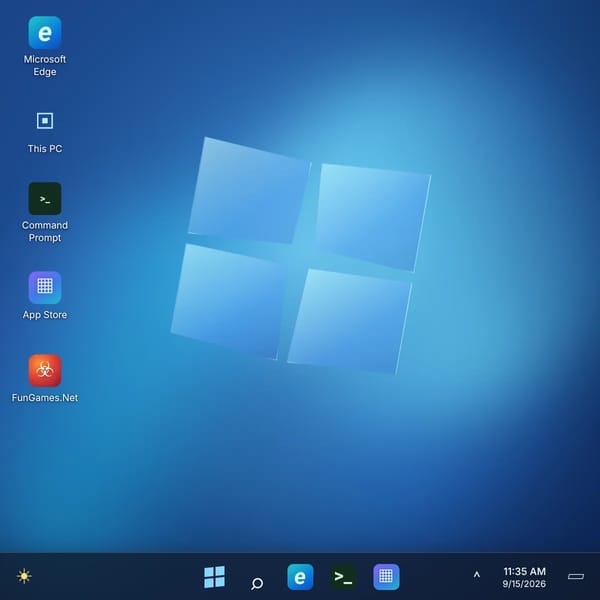Open App Store from the taskbar

[386, 577]
